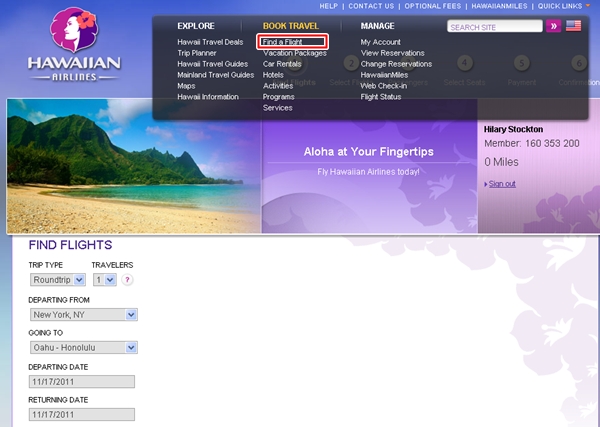The image size is (600, 427).
Task: Click the member number 160 353 200
Action: 552,143
